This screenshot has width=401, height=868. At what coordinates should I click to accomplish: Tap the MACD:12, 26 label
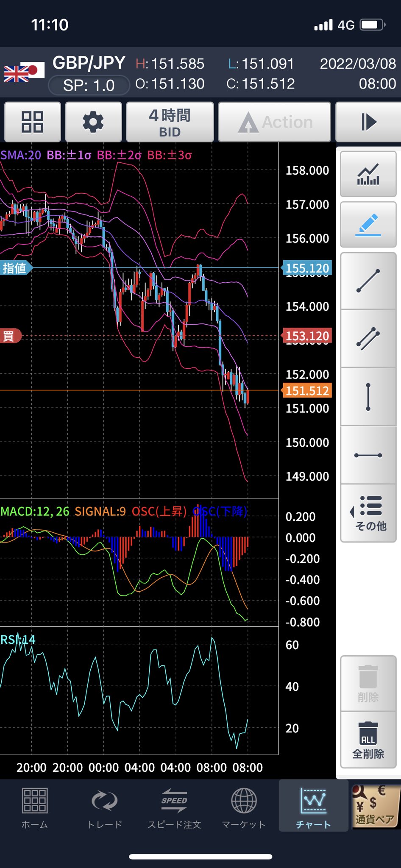pyautogui.click(x=35, y=511)
